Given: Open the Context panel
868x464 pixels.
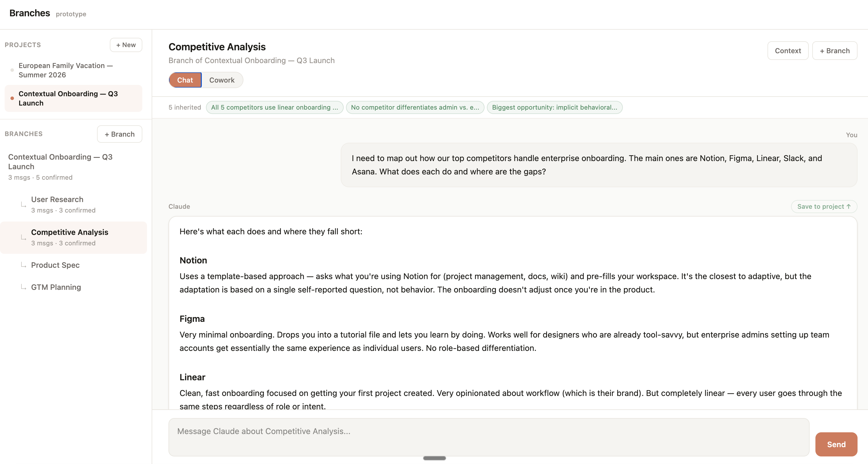Looking at the screenshot, I should pyautogui.click(x=788, y=51).
